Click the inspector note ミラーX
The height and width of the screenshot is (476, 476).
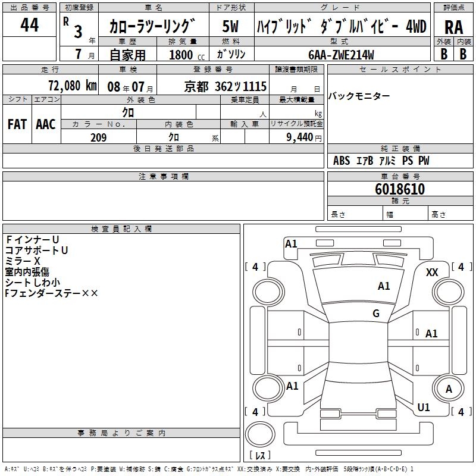[x=23, y=261]
